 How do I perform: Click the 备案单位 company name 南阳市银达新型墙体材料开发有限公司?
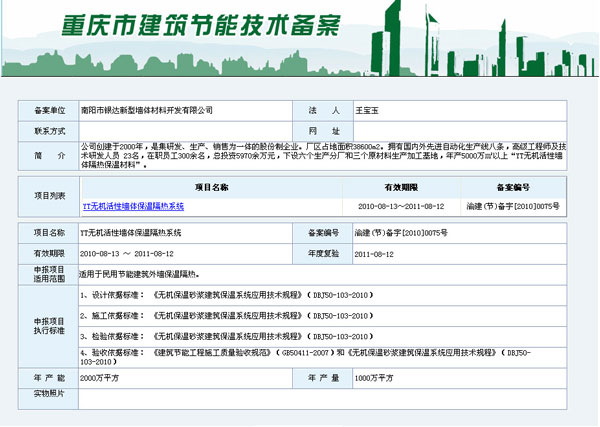tap(147, 109)
